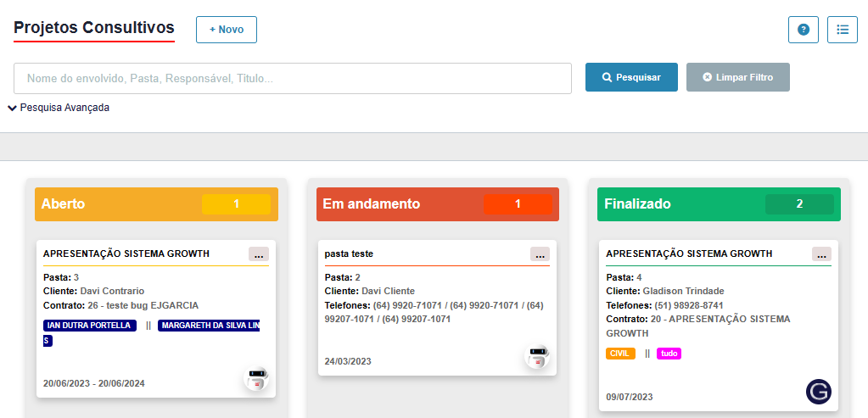Click the G avatar on Finalizado card
This screenshot has height=418, width=868.
coord(818,392)
